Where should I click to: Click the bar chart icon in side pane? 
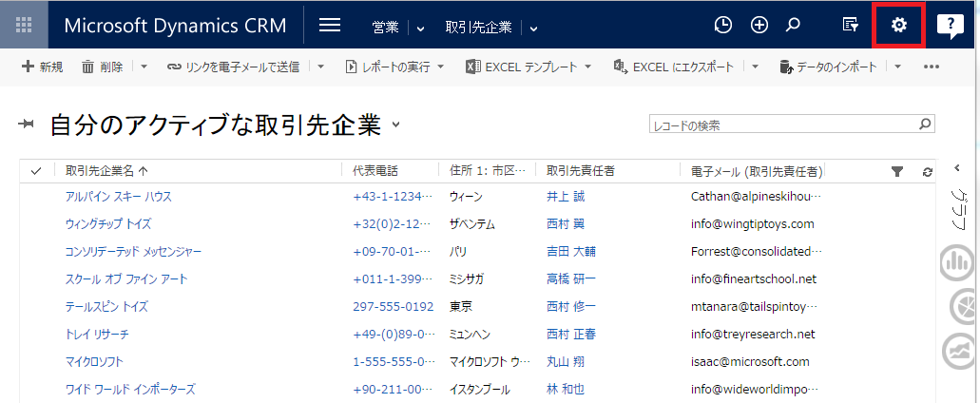pos(957,262)
